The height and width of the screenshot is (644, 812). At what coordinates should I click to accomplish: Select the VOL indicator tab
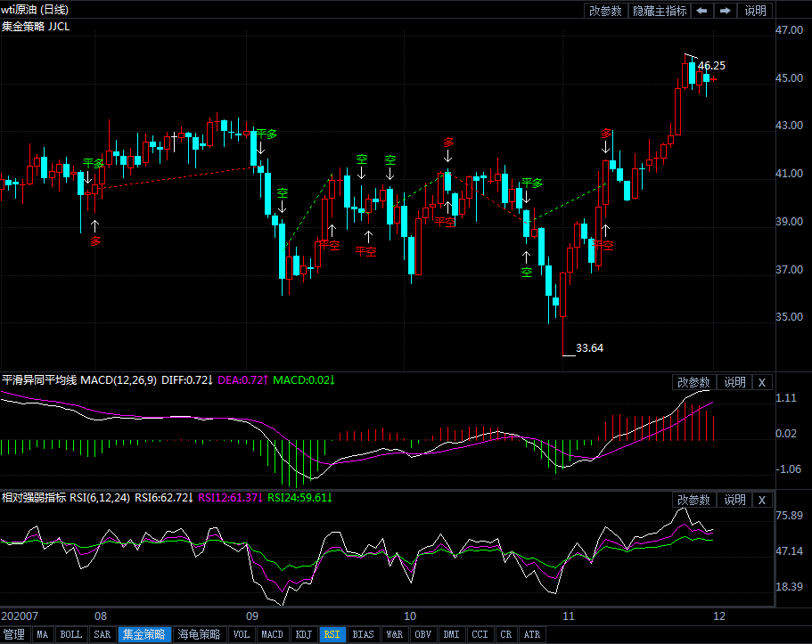(x=241, y=635)
